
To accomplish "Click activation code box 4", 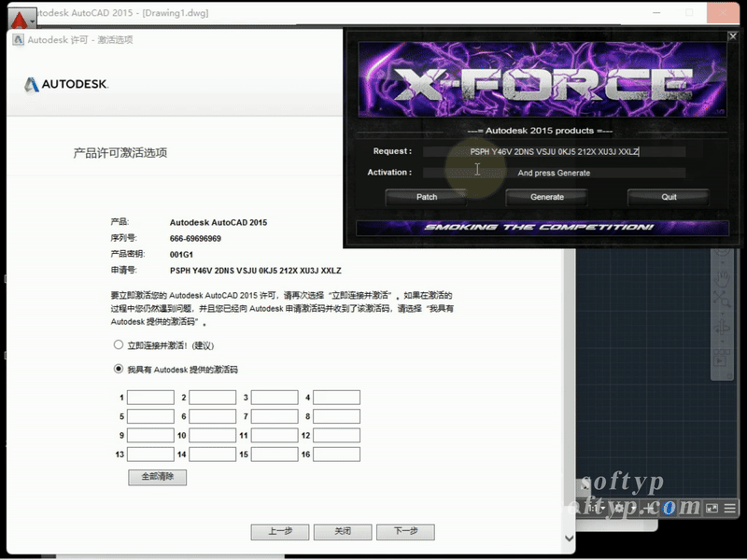I will coord(337,398).
